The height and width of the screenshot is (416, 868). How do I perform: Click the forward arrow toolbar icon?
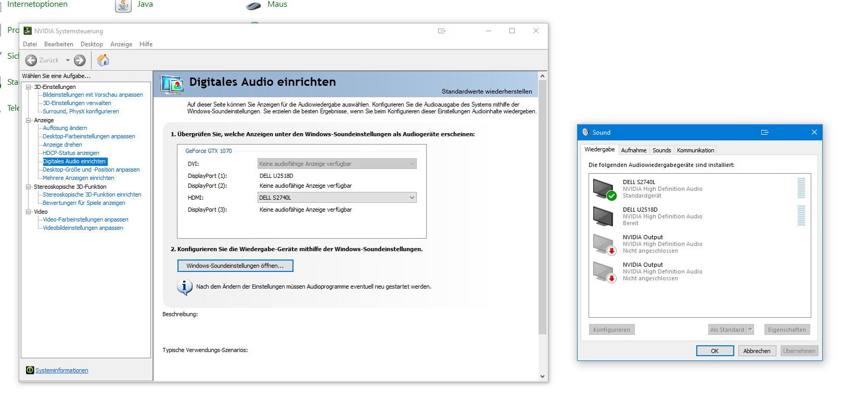coord(80,60)
